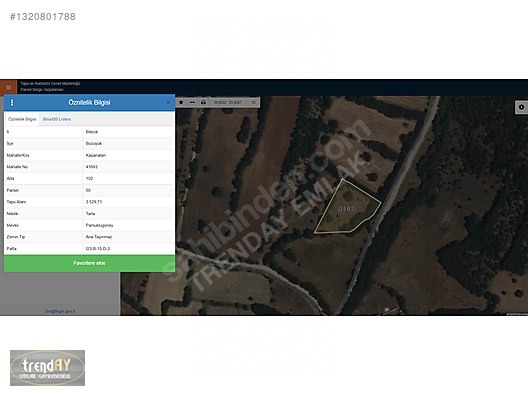
Task: Open the three-dot panel options menu
Action: pyautogui.click(x=12, y=102)
